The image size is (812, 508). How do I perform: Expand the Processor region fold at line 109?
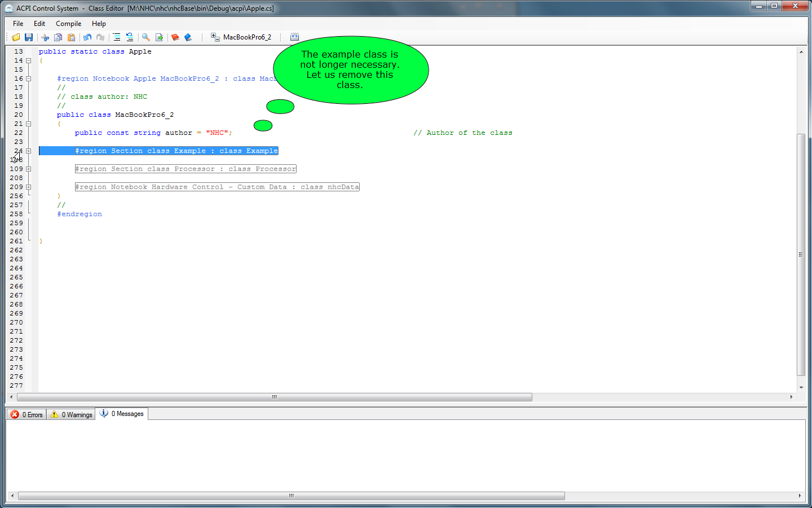pyautogui.click(x=28, y=169)
